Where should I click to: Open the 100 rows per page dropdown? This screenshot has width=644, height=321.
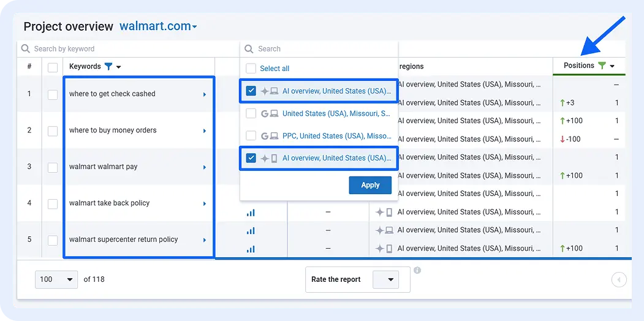[x=56, y=279]
